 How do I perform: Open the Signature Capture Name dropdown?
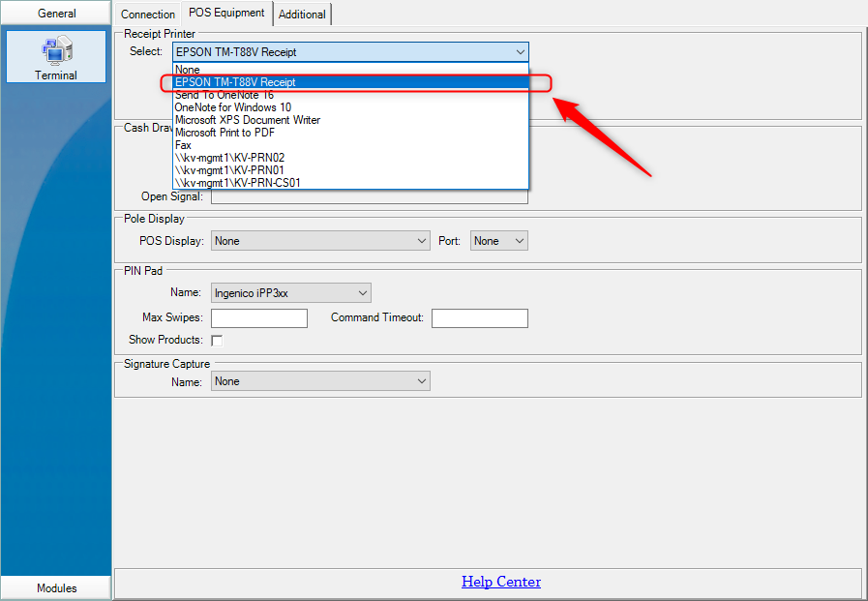[320, 381]
